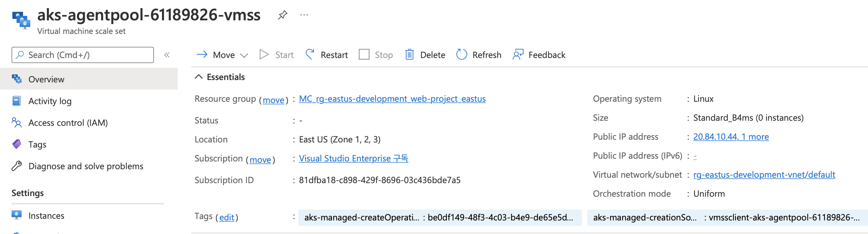Click the search magnifier icon
Viewport: 868px width, 234px height.
point(20,55)
